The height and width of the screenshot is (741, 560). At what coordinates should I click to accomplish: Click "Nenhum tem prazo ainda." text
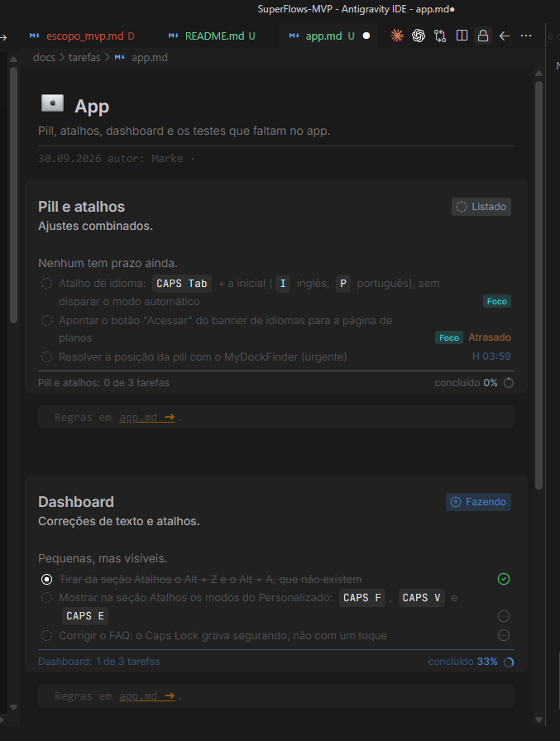pos(108,263)
